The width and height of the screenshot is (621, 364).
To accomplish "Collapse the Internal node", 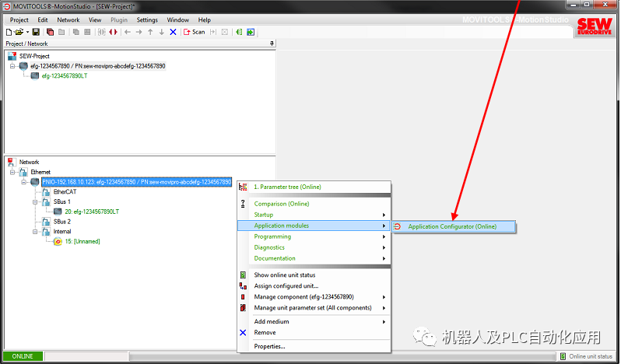I will 35,232.
